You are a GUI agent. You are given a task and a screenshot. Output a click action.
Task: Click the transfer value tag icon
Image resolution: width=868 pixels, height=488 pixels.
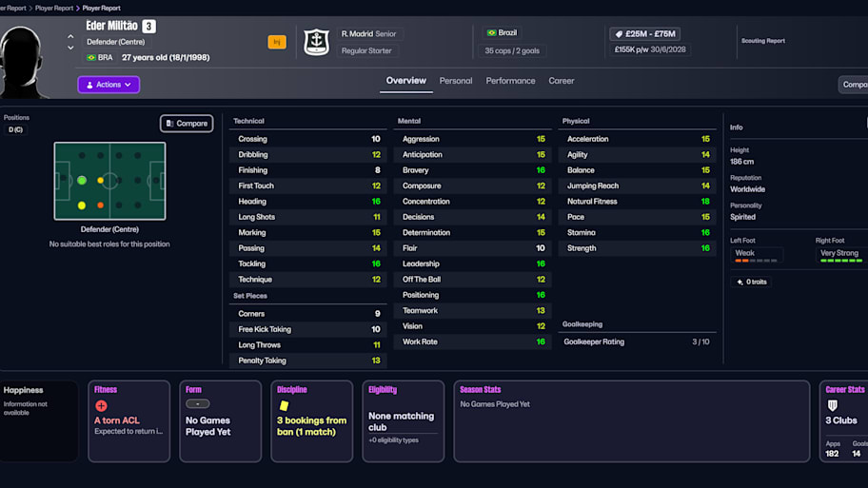[x=619, y=34]
